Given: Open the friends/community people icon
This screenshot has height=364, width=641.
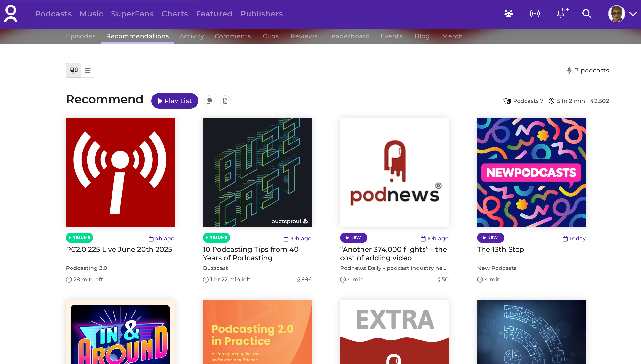Looking at the screenshot, I should click(x=508, y=14).
